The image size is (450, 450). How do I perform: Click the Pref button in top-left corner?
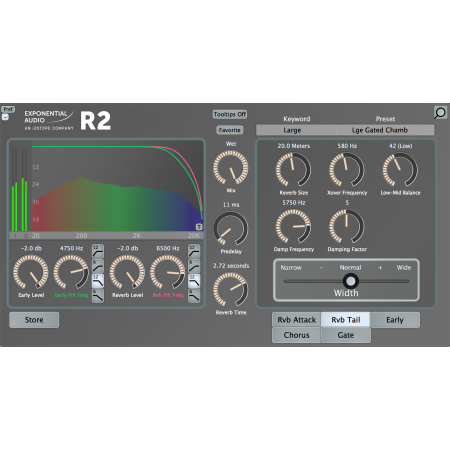(8, 109)
